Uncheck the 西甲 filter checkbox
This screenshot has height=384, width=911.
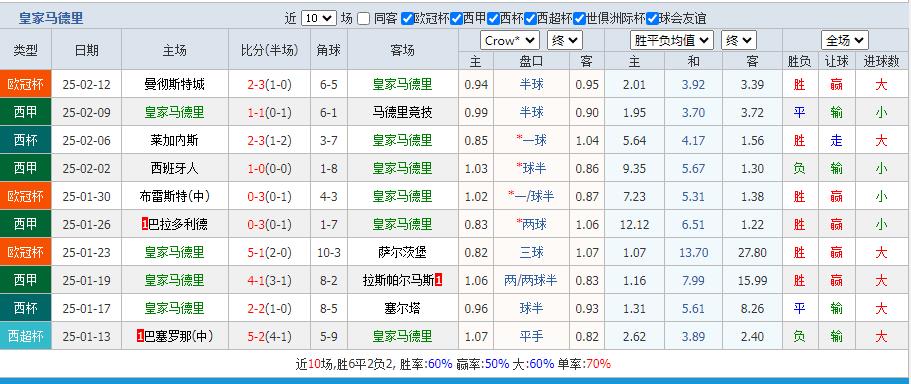click(456, 19)
